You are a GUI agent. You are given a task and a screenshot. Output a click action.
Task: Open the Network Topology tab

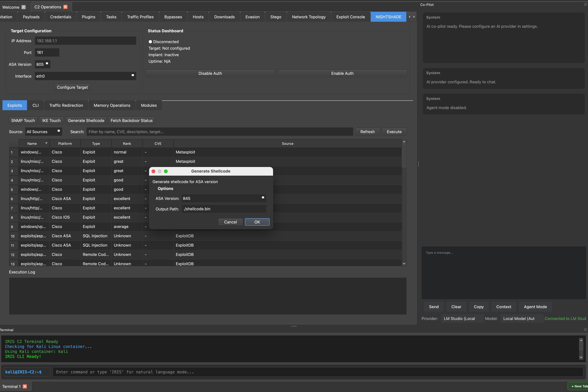pos(309,17)
